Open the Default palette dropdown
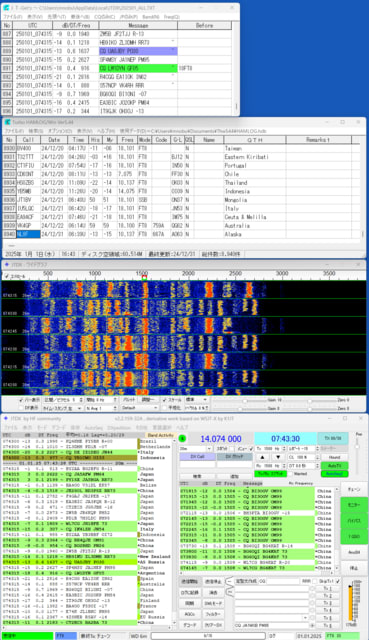 [139, 408]
